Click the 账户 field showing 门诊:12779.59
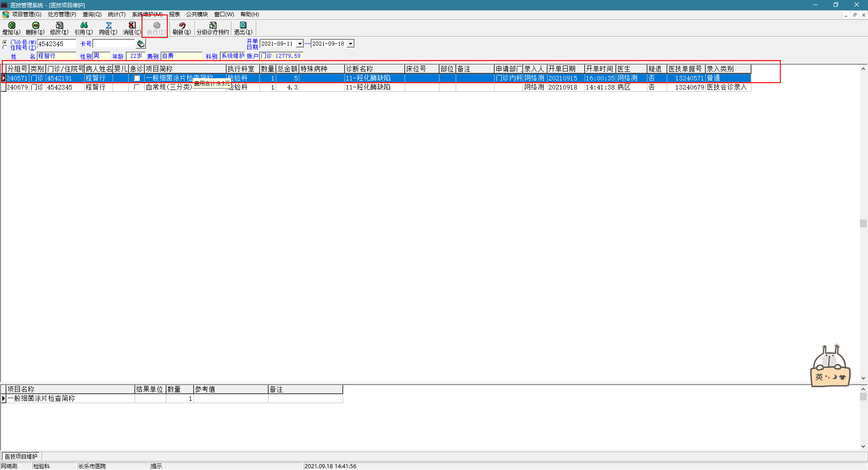 point(281,56)
